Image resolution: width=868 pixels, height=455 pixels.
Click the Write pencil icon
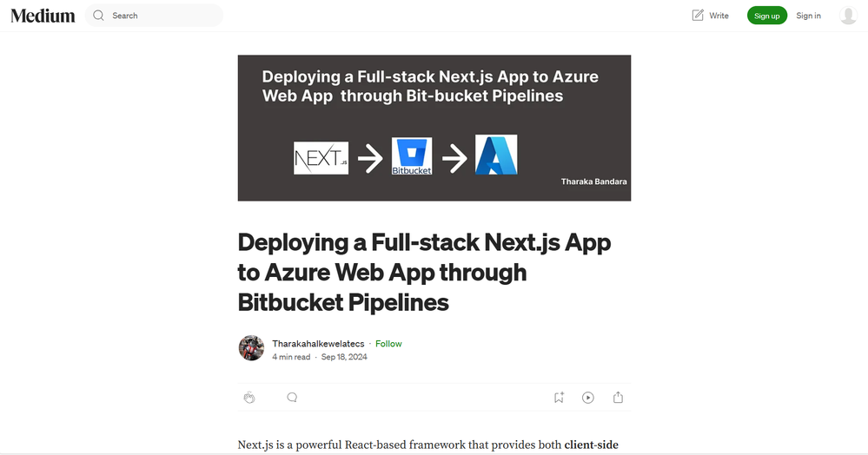point(698,16)
